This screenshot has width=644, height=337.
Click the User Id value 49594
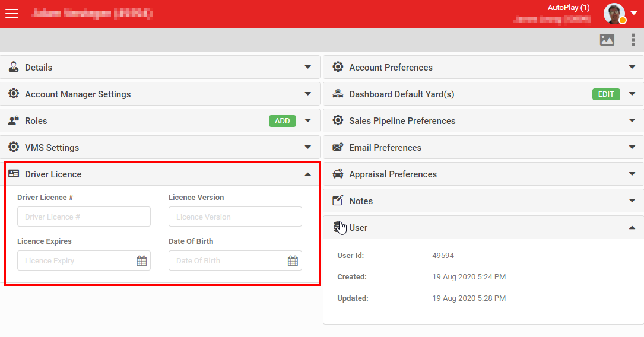click(x=443, y=255)
